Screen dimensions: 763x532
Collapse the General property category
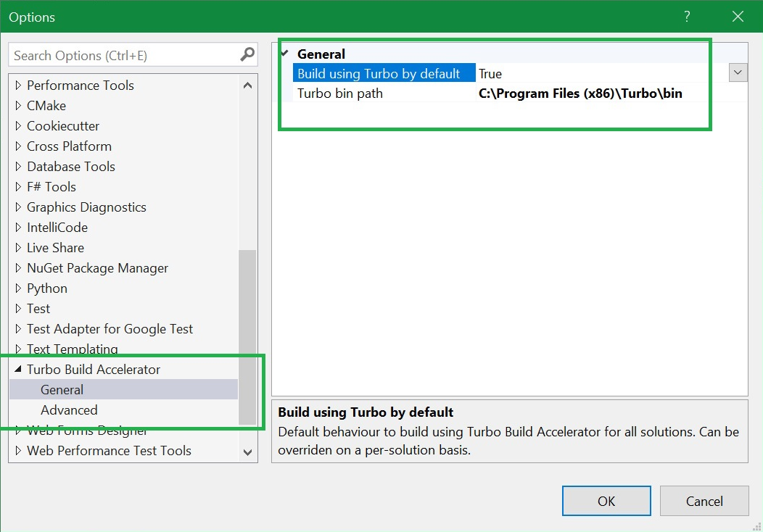tap(285, 54)
